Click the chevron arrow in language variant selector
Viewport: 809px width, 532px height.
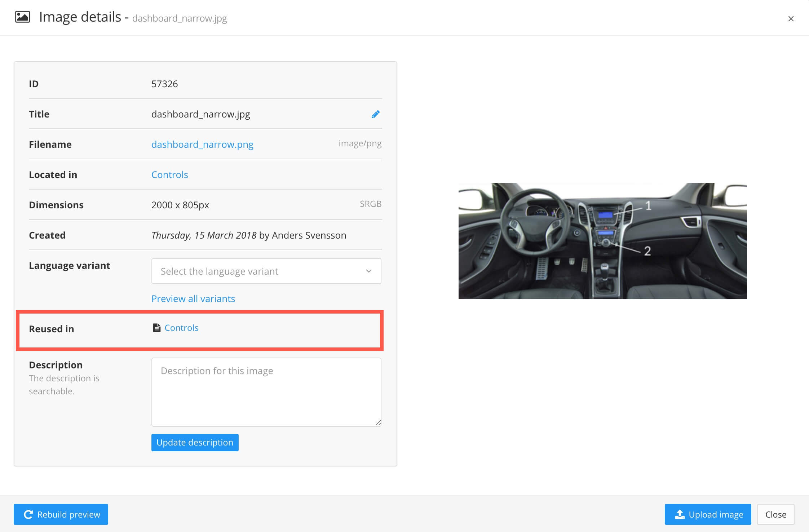(x=368, y=271)
